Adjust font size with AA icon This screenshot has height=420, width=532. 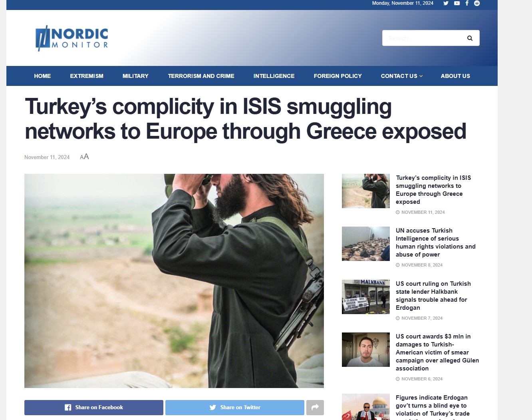pos(84,157)
